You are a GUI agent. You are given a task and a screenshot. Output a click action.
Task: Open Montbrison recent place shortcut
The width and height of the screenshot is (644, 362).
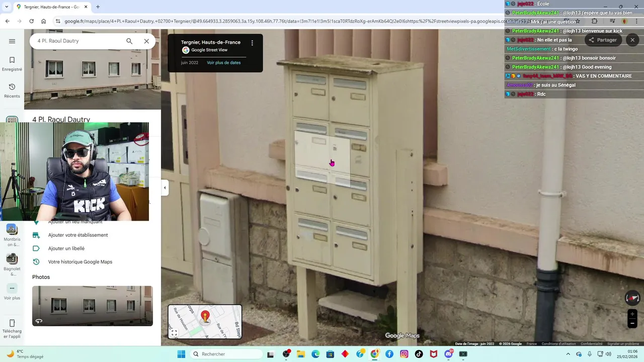click(x=12, y=235)
